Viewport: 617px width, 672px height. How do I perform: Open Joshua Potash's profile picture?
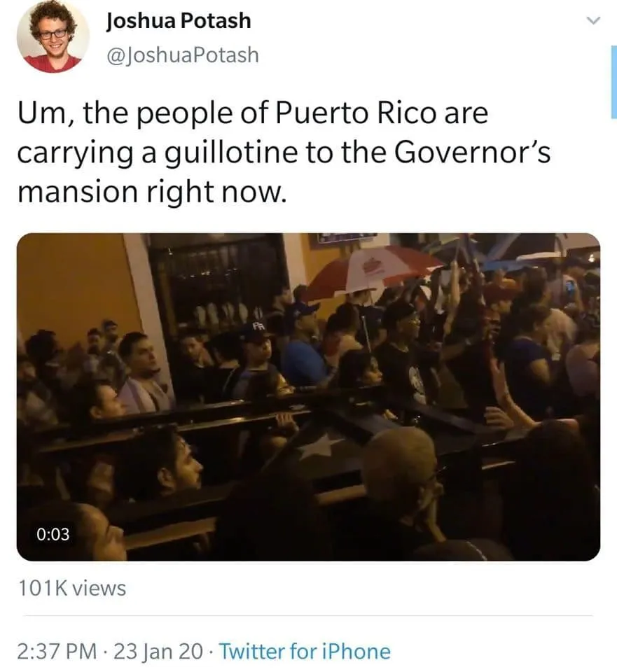(x=53, y=36)
